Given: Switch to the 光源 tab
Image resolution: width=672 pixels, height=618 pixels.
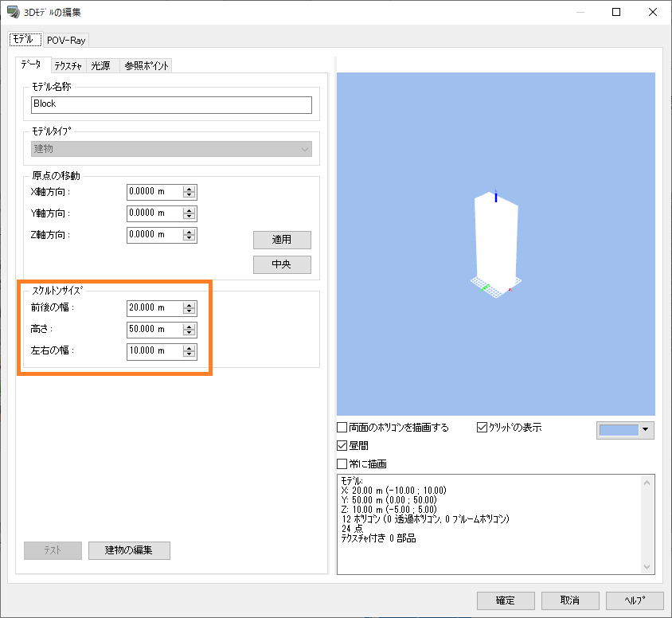Looking at the screenshot, I should (x=101, y=65).
